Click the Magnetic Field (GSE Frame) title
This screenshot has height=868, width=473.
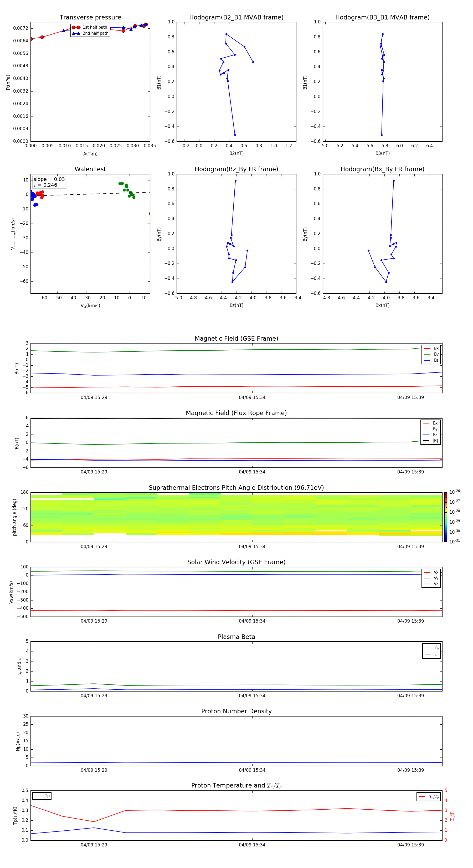(236, 339)
